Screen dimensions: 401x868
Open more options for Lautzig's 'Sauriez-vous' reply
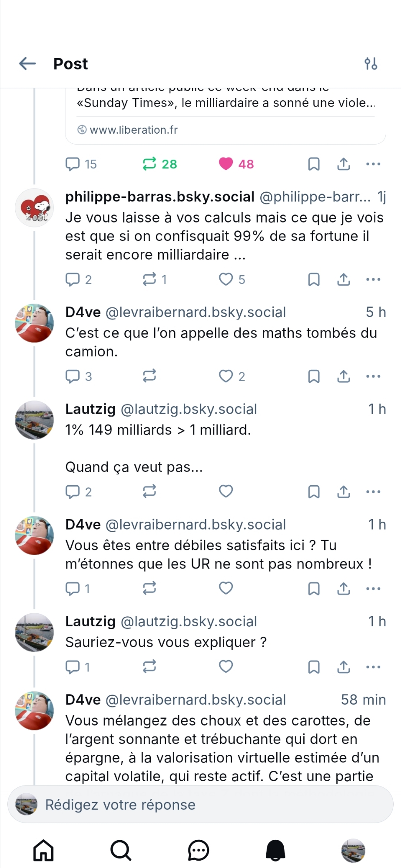coord(373,667)
